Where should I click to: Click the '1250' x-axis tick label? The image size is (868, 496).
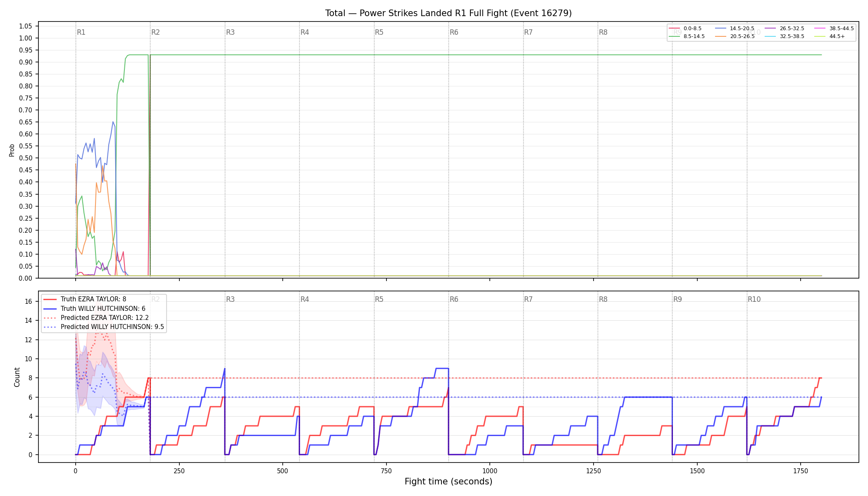[x=594, y=471]
